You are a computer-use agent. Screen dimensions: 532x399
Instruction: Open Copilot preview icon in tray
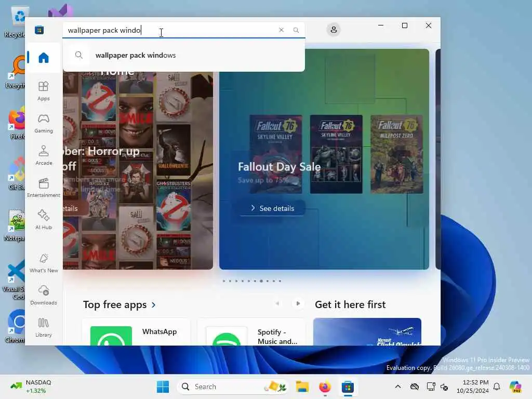click(515, 387)
